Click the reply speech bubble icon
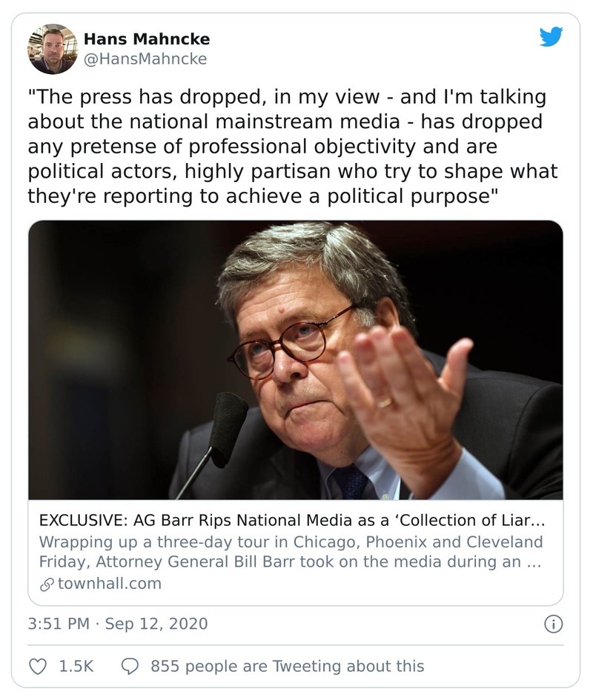The image size is (593, 700). [x=130, y=666]
